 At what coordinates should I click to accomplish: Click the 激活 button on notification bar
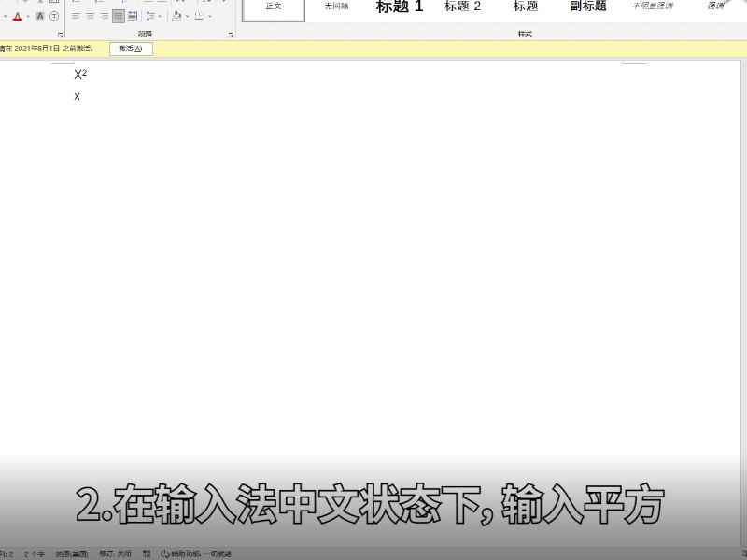click(131, 49)
